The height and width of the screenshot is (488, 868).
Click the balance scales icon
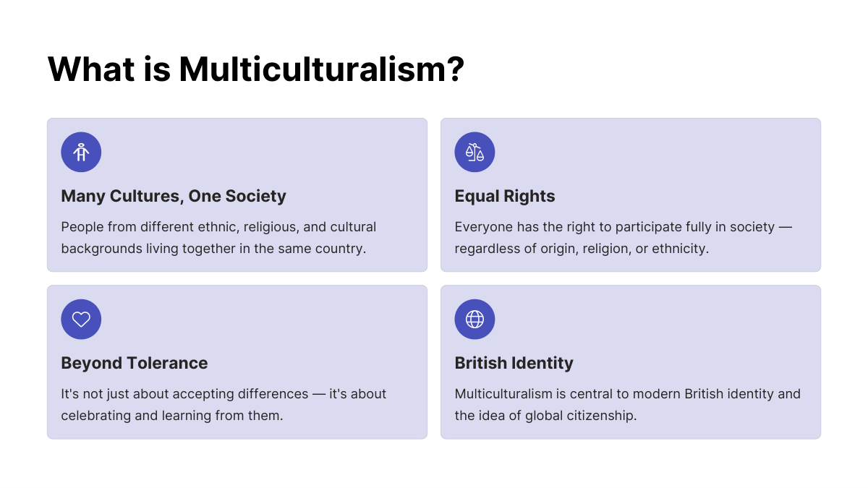(475, 152)
